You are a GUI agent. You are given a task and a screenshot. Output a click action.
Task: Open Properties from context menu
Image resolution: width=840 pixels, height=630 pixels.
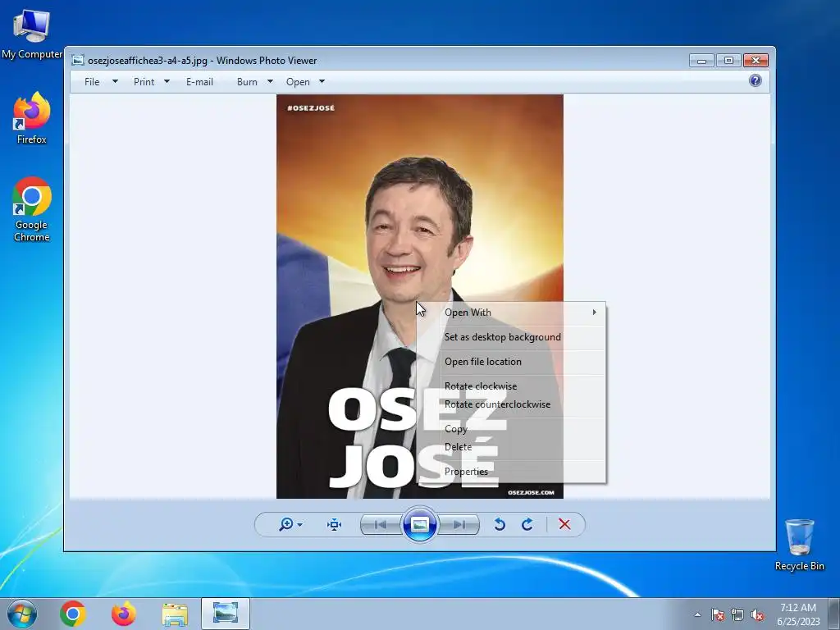(511, 472)
